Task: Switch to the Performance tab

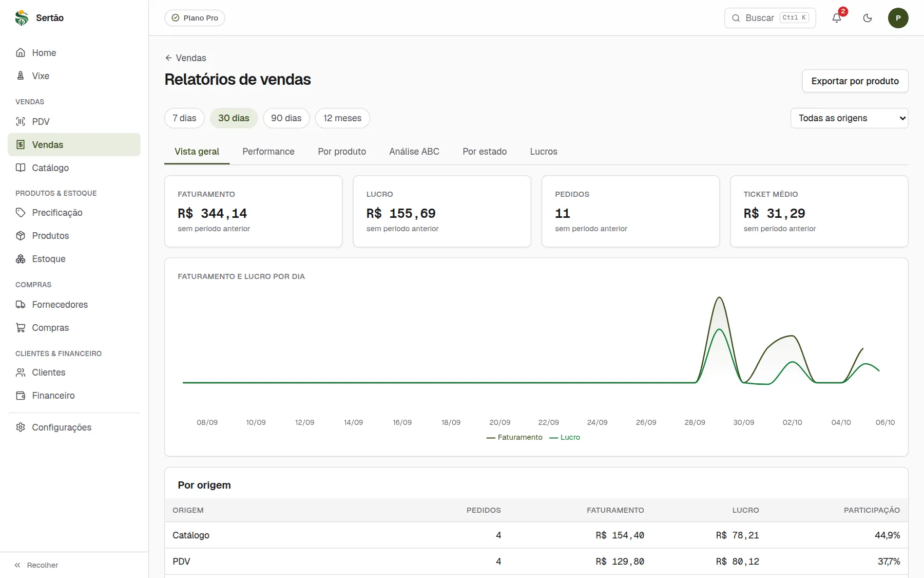Action: [268, 152]
